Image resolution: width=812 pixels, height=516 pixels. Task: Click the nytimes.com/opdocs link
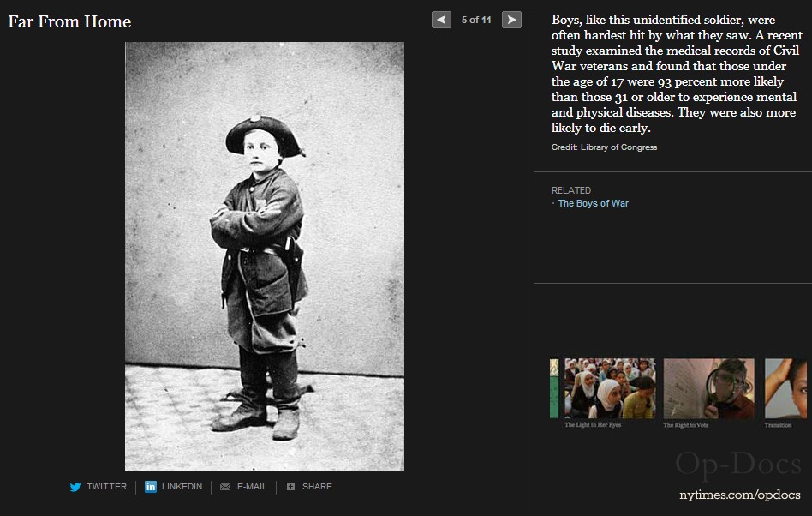point(739,495)
